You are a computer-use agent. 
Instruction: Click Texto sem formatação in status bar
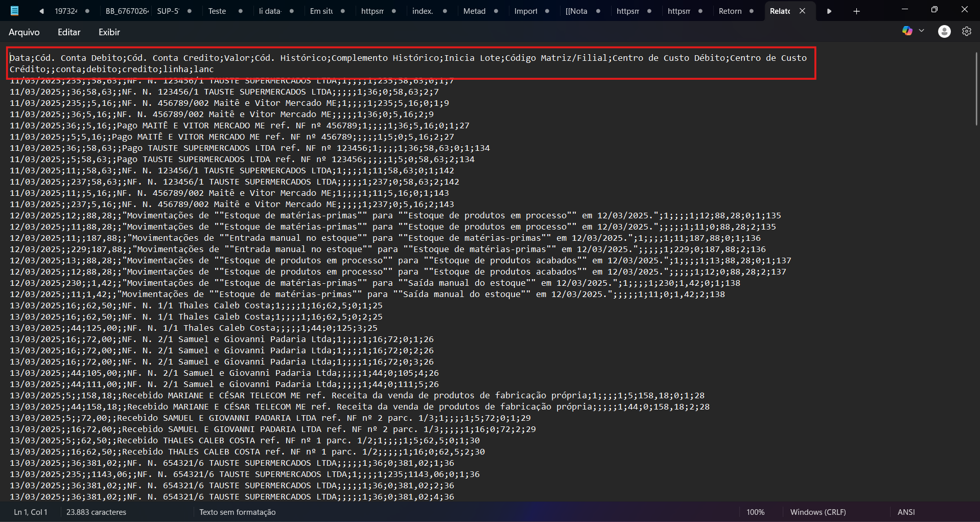coord(237,512)
